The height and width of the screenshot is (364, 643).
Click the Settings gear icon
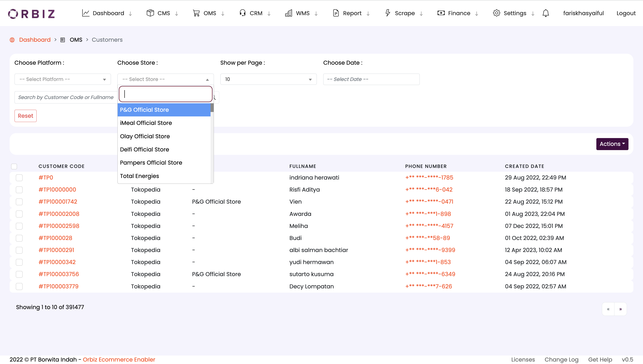(x=496, y=13)
